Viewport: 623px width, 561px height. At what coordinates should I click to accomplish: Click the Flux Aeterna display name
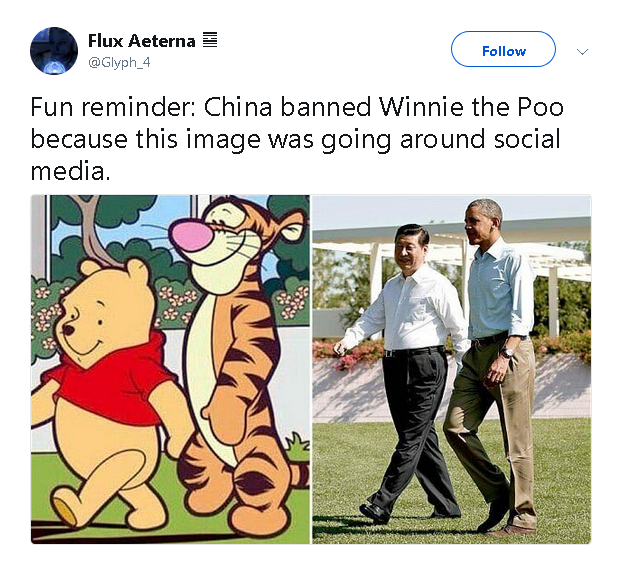142,41
